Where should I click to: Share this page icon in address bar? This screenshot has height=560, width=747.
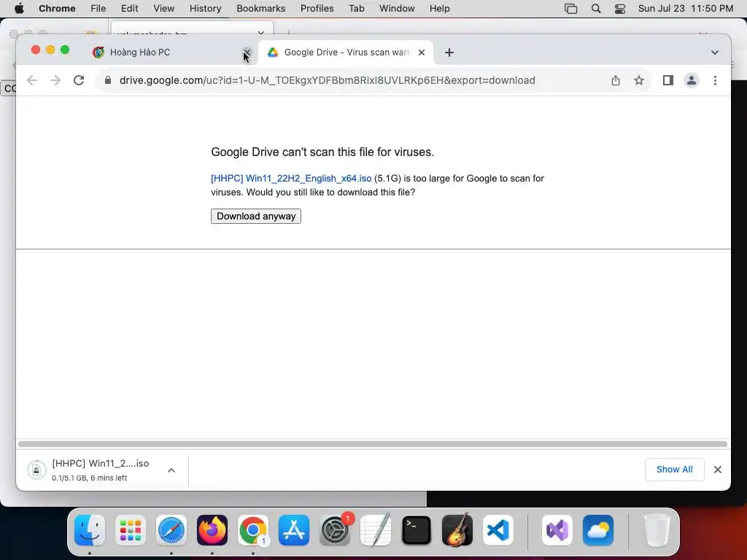pos(616,80)
